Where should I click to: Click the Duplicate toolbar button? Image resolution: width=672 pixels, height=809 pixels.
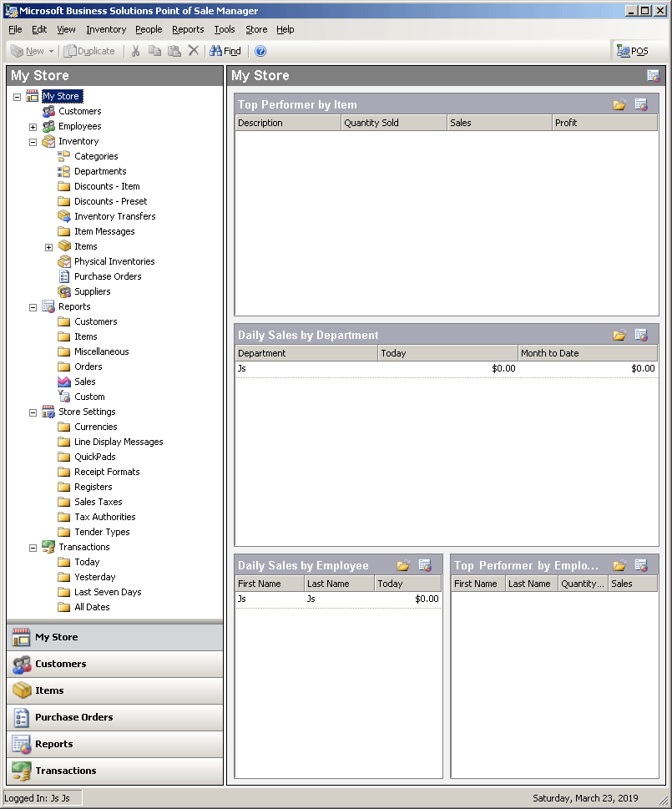89,51
